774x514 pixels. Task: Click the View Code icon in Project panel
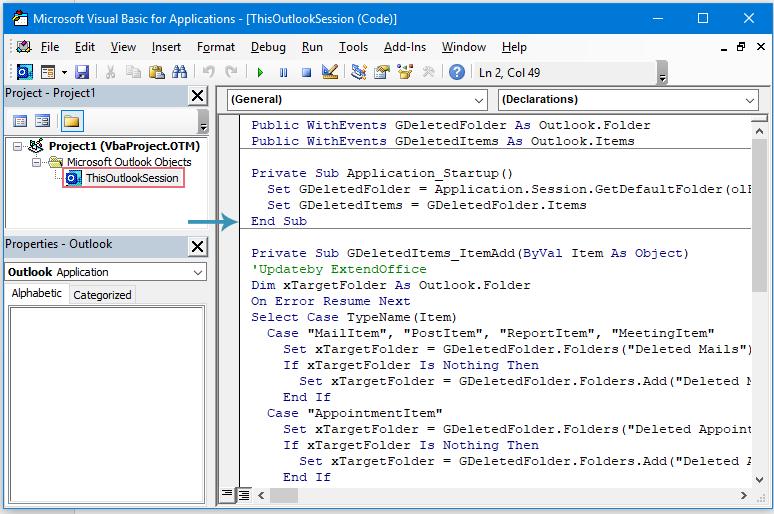[20, 121]
